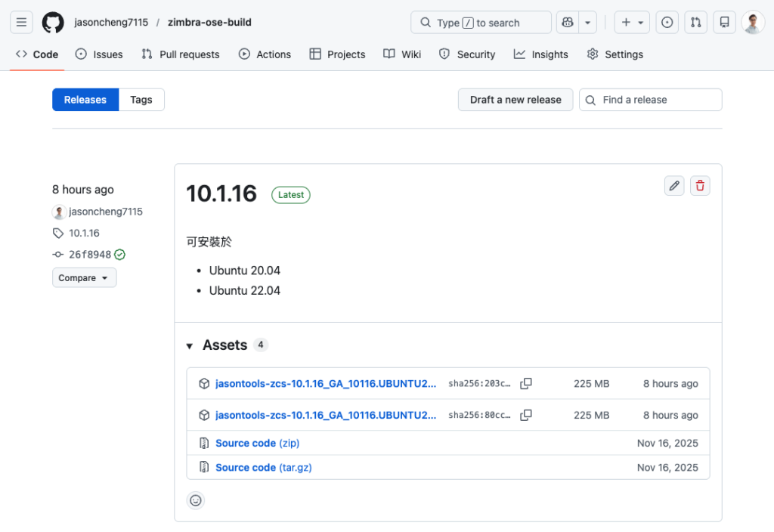Delete release with red trash icon
The height and width of the screenshot is (532, 774).
[700, 186]
